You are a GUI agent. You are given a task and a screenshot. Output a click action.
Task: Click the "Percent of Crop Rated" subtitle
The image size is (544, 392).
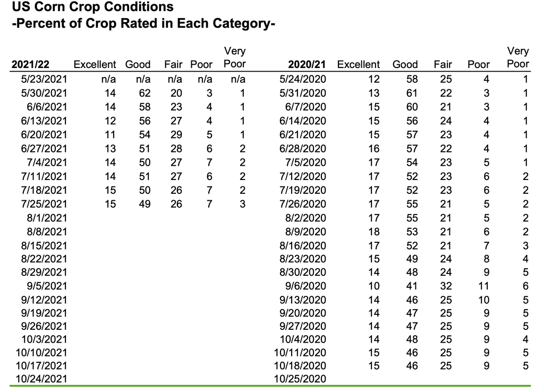pyautogui.click(x=143, y=24)
